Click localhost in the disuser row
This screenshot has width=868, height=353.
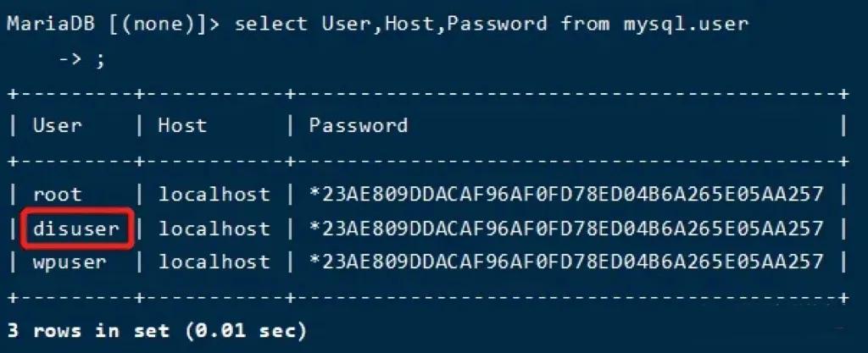click(214, 228)
